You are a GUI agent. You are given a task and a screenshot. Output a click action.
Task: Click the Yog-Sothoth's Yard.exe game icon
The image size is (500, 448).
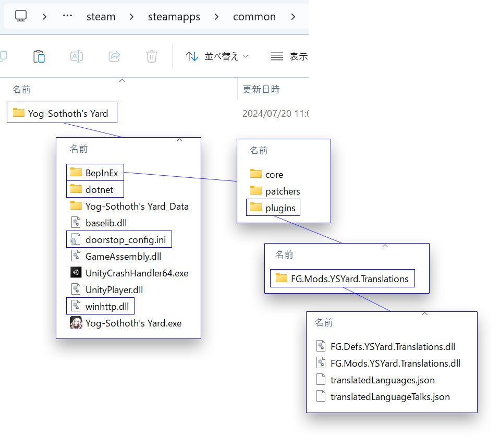tap(76, 323)
